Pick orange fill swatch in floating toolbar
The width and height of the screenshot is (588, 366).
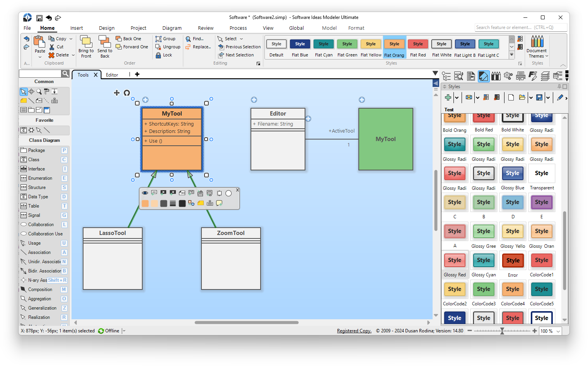(x=145, y=203)
